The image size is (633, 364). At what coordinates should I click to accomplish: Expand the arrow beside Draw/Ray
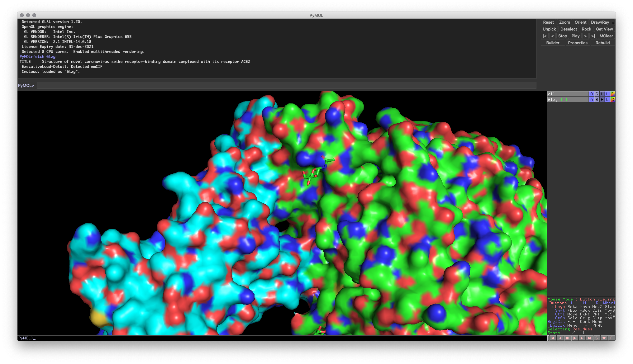click(x=613, y=23)
